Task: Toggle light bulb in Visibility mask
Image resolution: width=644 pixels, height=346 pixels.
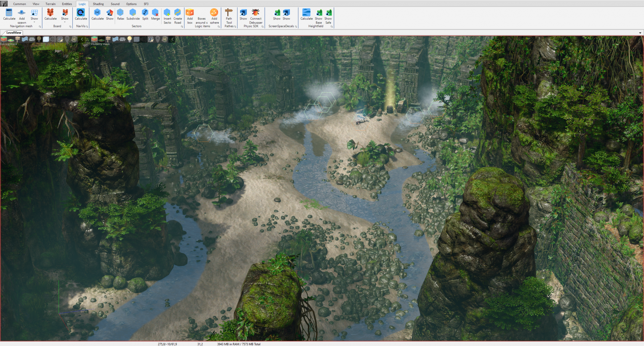Action: click(129, 39)
